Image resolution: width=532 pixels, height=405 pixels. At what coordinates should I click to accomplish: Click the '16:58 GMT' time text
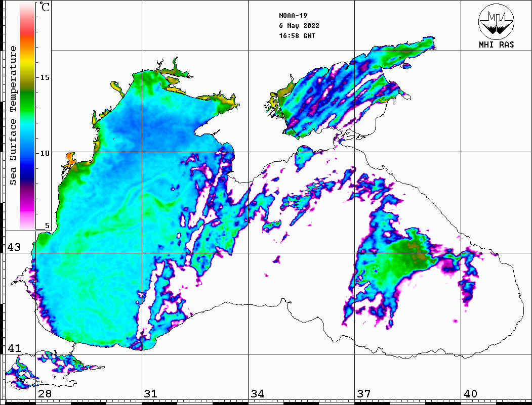[297, 35]
